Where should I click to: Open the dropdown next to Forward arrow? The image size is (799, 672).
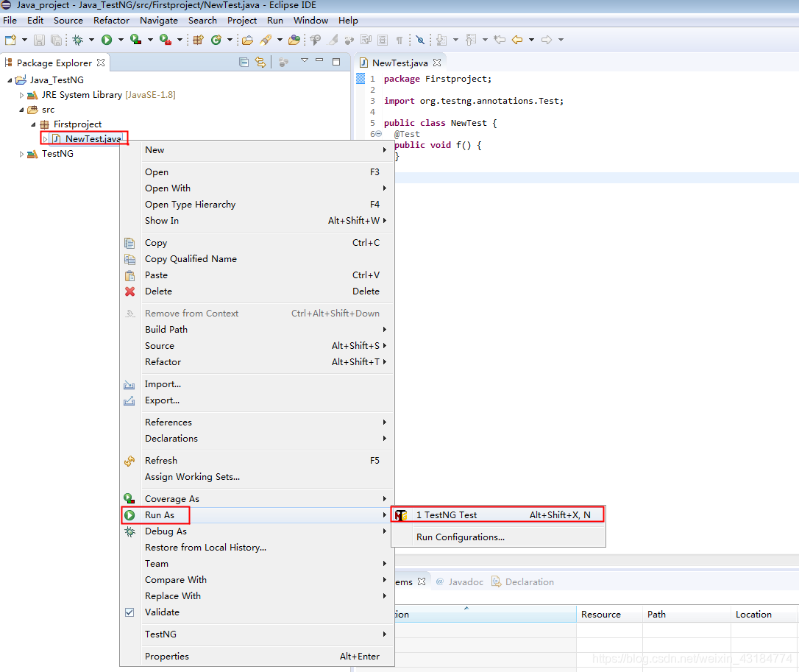coord(561,40)
